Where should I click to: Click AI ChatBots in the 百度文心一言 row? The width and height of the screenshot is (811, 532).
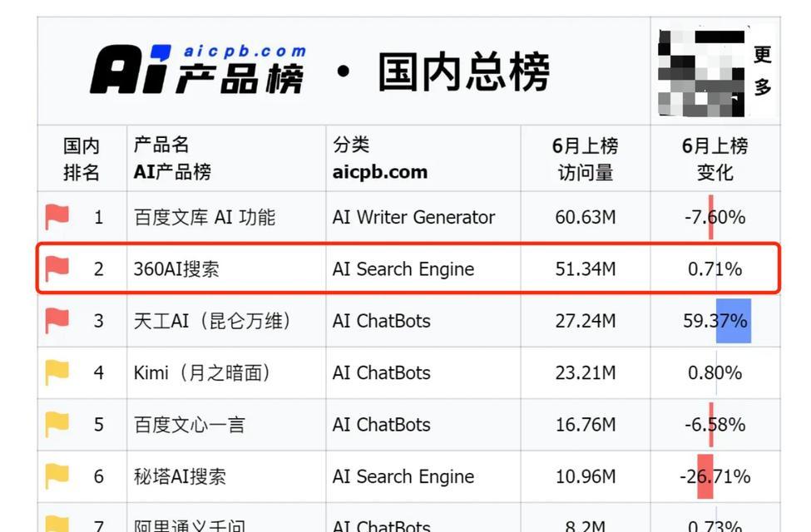pyautogui.click(x=382, y=425)
